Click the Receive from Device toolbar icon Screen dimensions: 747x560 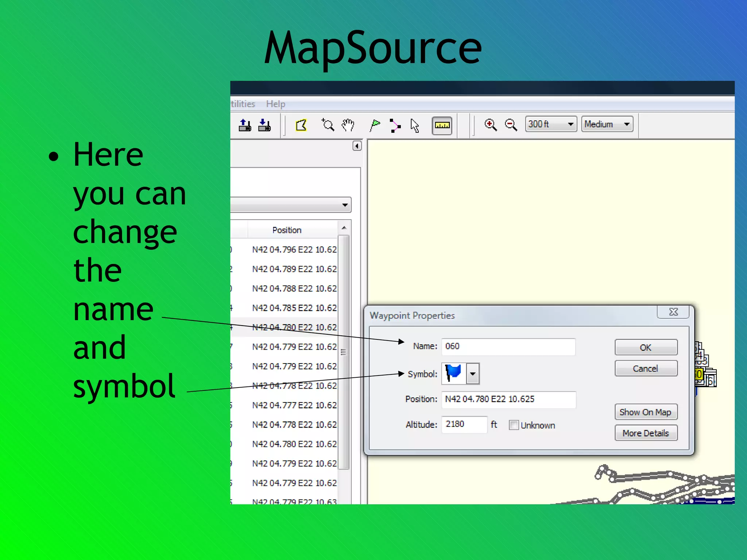(264, 125)
